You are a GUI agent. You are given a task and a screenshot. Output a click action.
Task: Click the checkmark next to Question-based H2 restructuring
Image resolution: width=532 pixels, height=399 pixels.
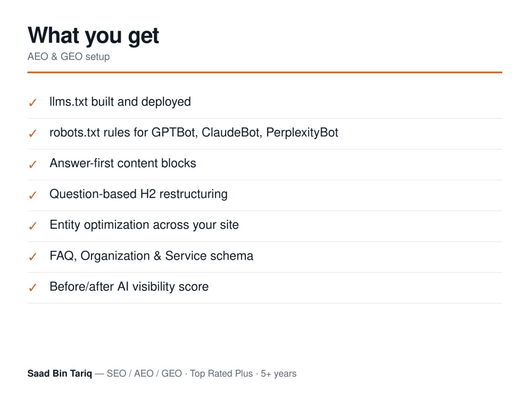(32, 195)
